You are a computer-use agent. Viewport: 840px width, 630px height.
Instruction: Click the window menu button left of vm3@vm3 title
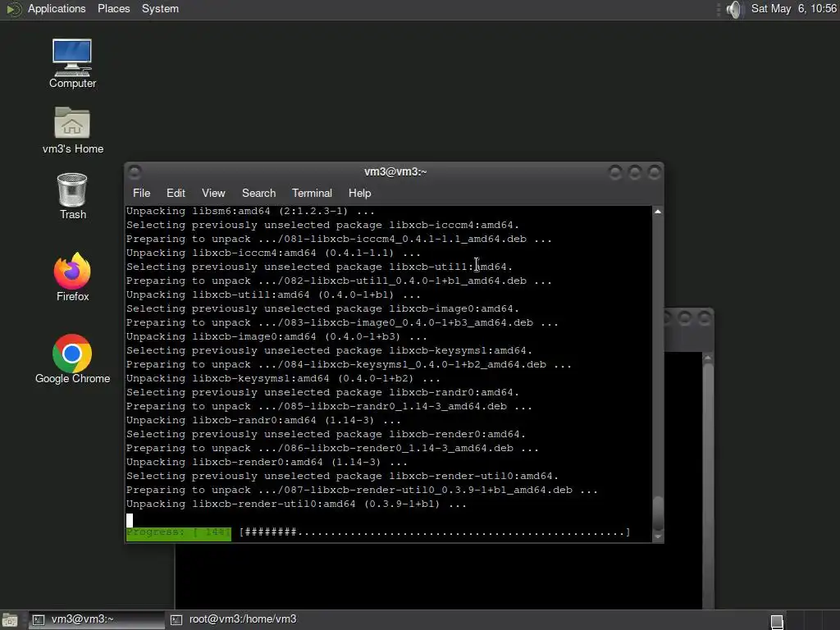pos(135,172)
